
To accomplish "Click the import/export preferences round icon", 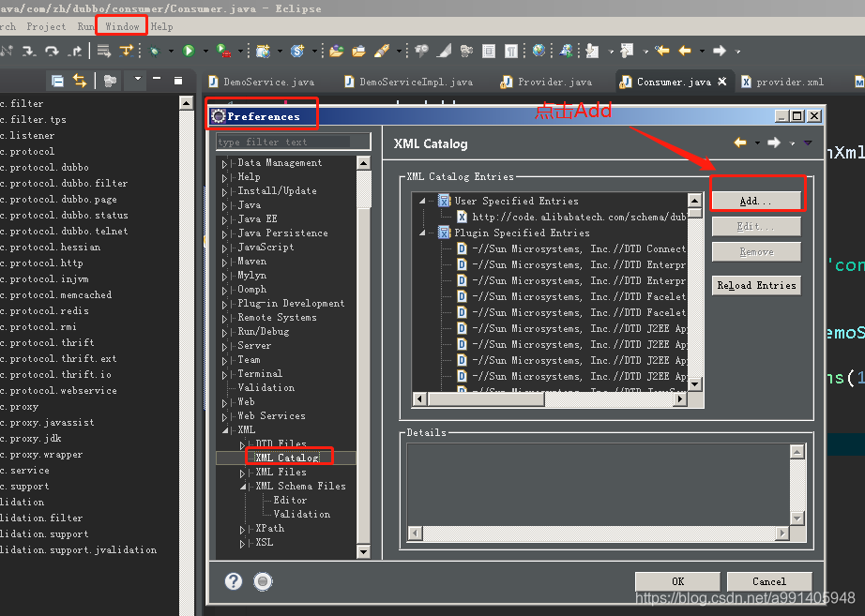I will 263,581.
